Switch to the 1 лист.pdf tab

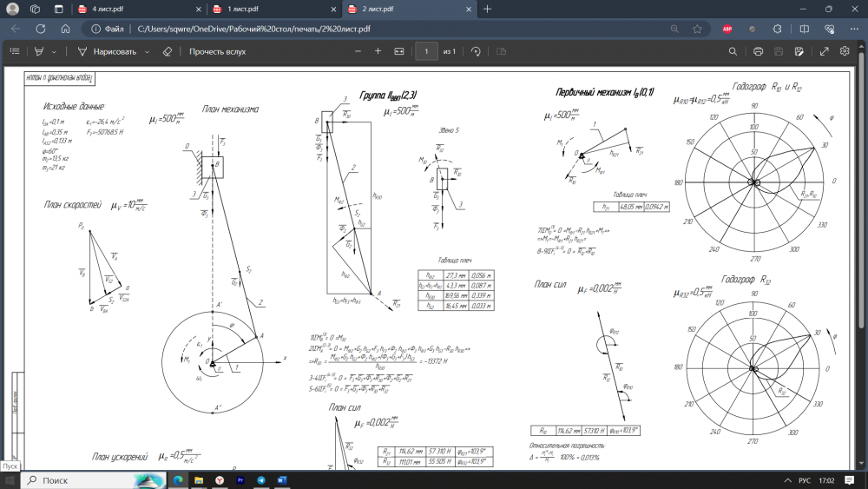pyautogui.click(x=273, y=9)
